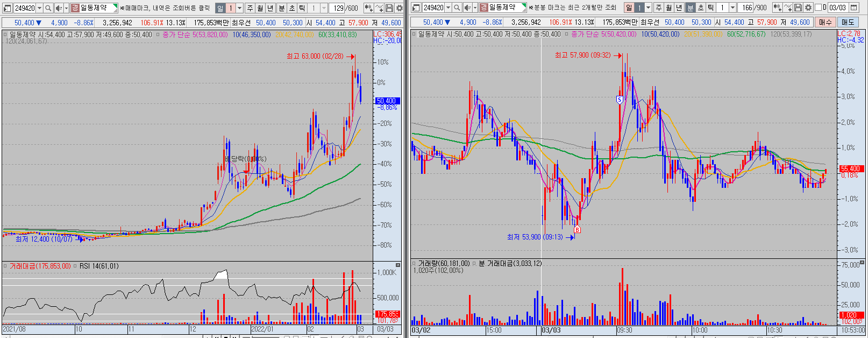Toggle the 종가 단순 moving average marker in right chart

[x=566, y=34]
